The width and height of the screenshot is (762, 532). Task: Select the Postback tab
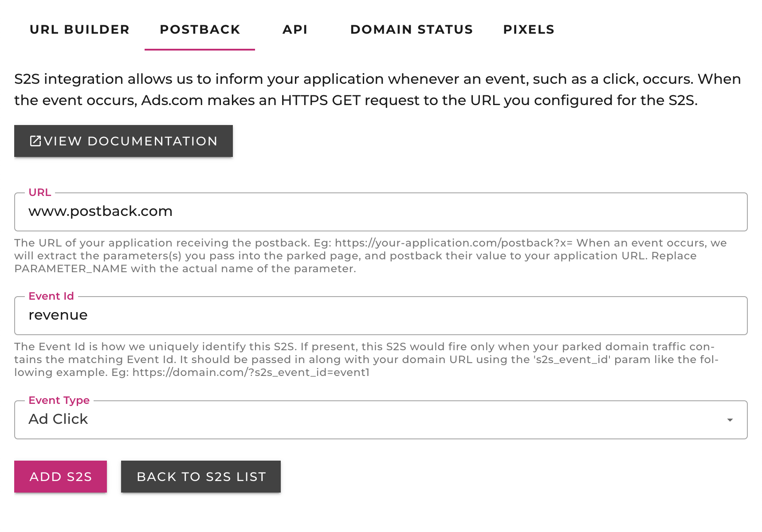coord(200,30)
